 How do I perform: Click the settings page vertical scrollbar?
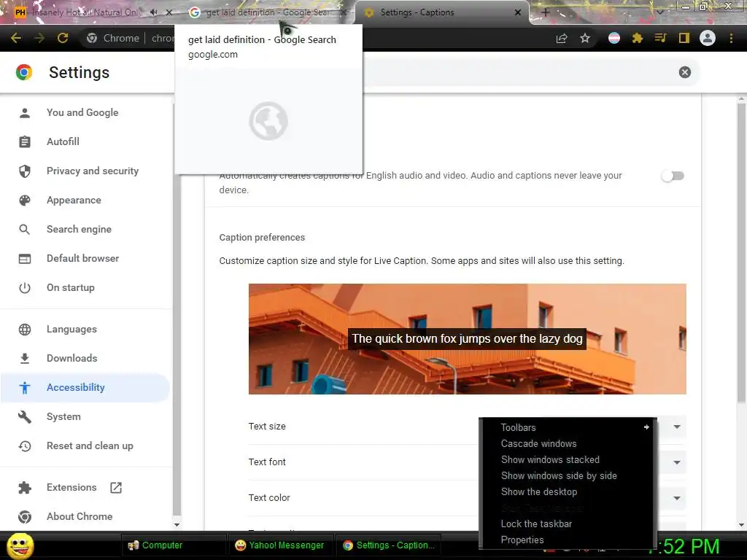[x=741, y=252]
